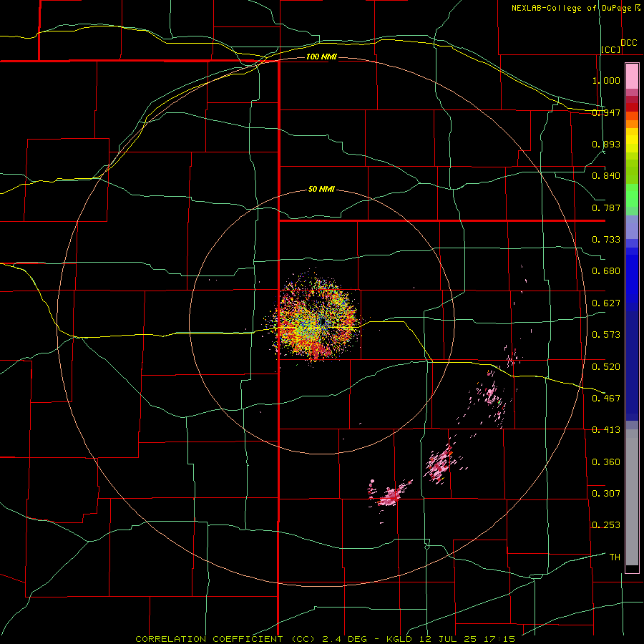
Task: Select the 0.520 scale value
Action: 606,366
